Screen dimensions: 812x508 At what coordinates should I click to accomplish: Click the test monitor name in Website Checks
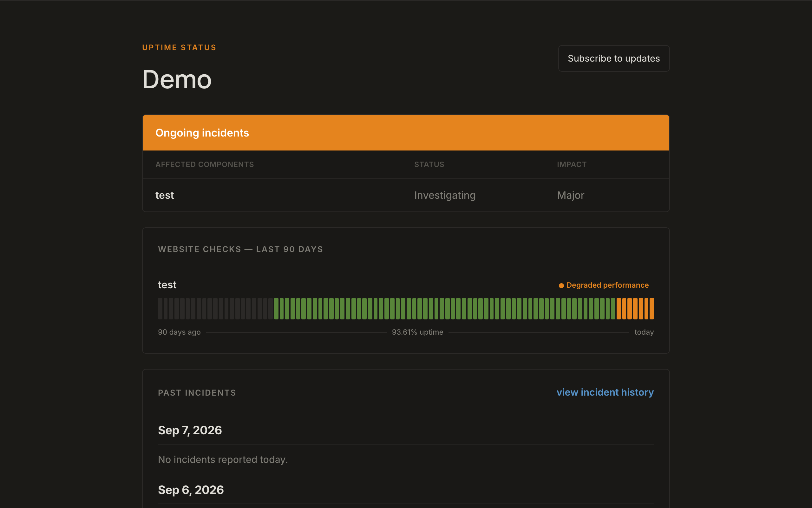click(x=167, y=285)
